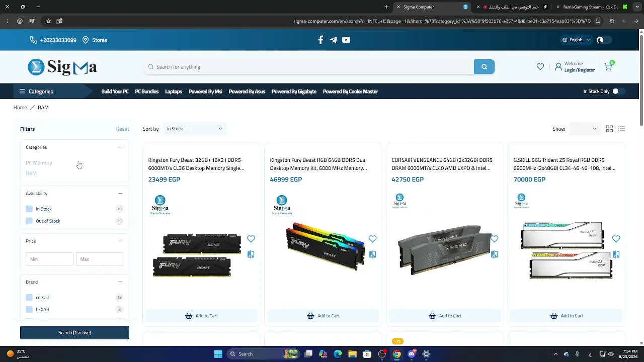Switch to grid view layout
This screenshot has width=644, height=362.
[x=609, y=129]
